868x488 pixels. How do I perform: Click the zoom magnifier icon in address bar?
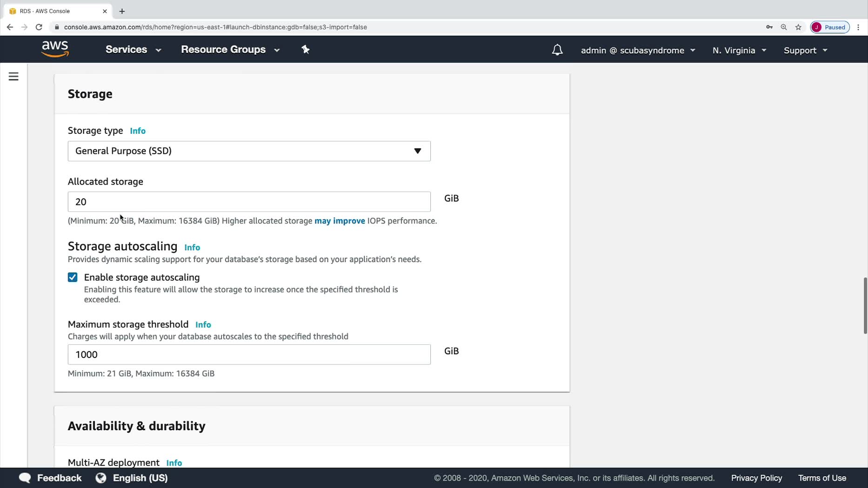pyautogui.click(x=784, y=27)
